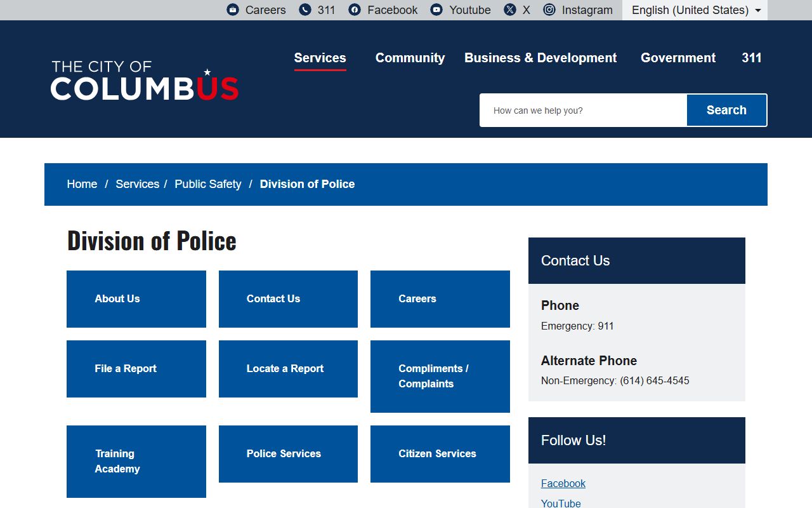Open the About Us tile
The height and width of the screenshot is (508, 812).
(x=136, y=299)
